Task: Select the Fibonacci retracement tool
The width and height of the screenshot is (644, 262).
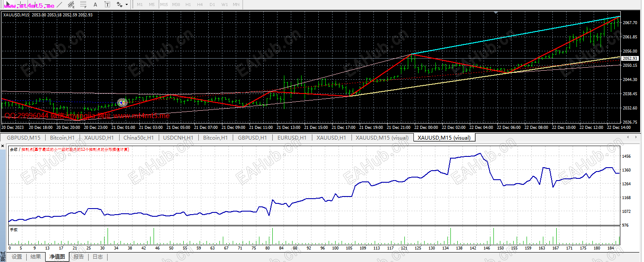Action: click(83, 4)
